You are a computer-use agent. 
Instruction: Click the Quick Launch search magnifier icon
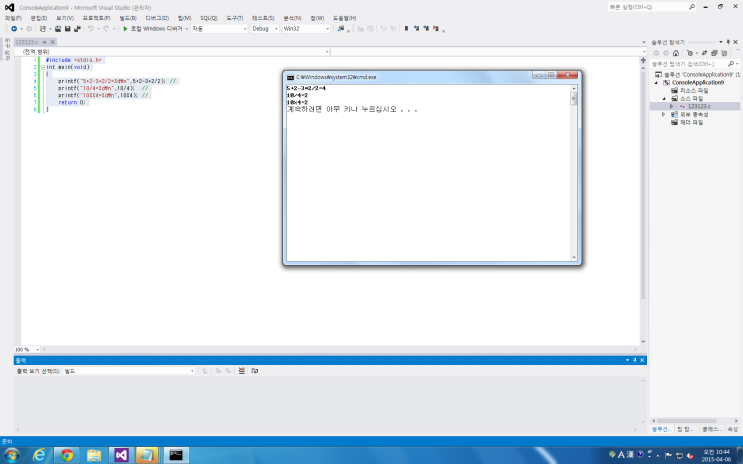coord(692,7)
